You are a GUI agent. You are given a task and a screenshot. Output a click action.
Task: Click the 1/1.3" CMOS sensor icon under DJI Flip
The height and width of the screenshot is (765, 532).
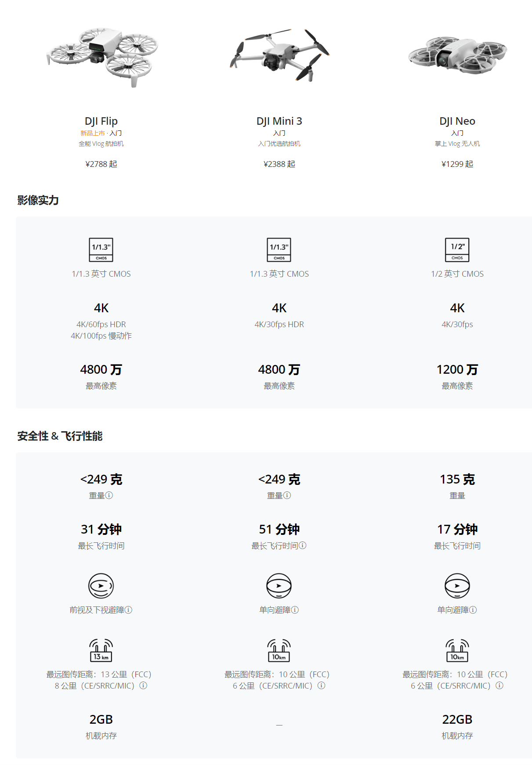tap(101, 250)
